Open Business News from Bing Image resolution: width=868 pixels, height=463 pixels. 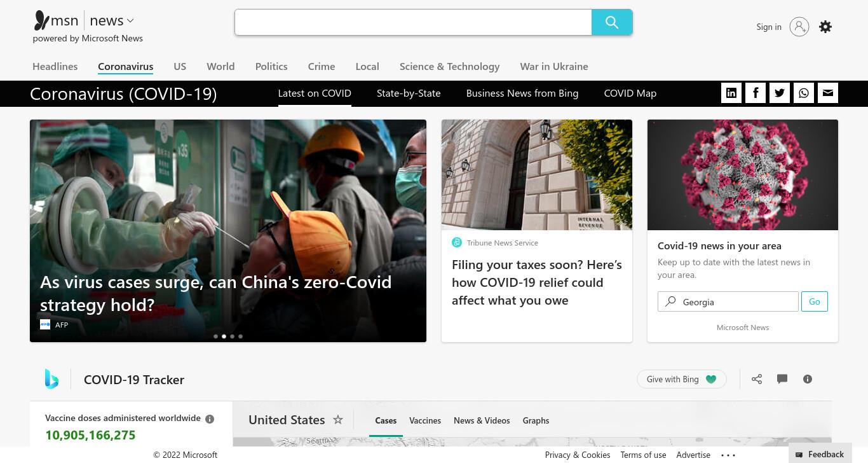[x=522, y=93]
